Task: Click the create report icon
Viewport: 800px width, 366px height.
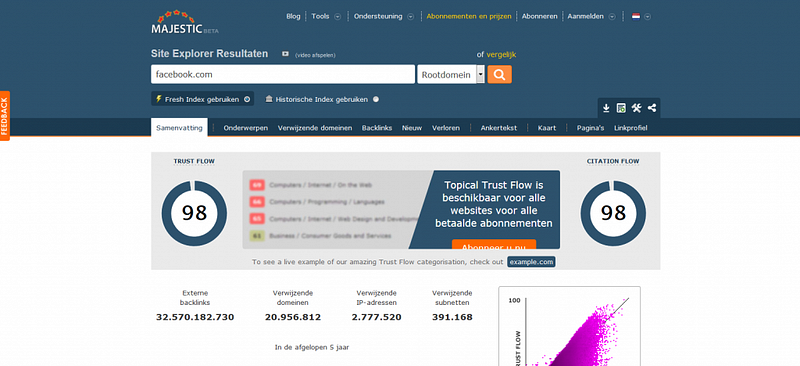Action: [621, 108]
